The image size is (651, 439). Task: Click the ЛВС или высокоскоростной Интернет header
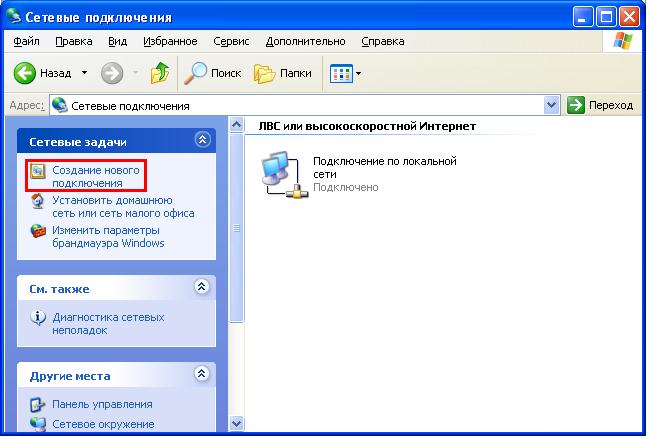coord(367,126)
